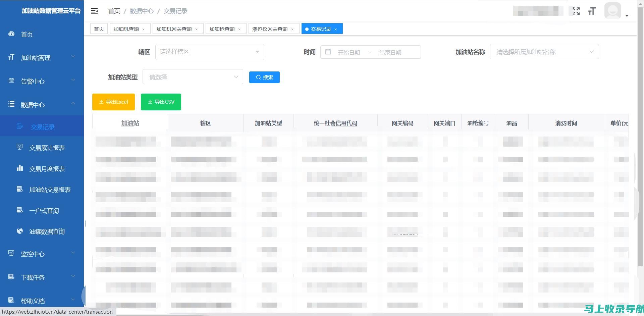Click the 首页 breadcrumb link
644x316 pixels.
pyautogui.click(x=114, y=11)
